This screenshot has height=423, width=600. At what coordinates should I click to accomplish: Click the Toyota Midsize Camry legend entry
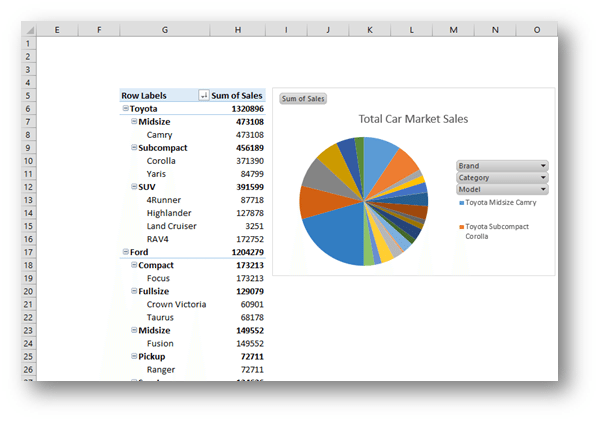(498, 203)
